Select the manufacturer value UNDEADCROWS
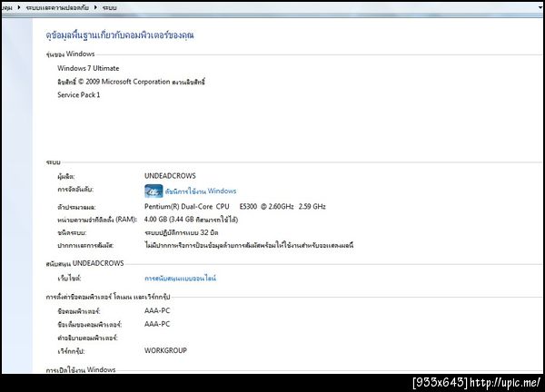This screenshot has width=545, height=392. pos(170,176)
